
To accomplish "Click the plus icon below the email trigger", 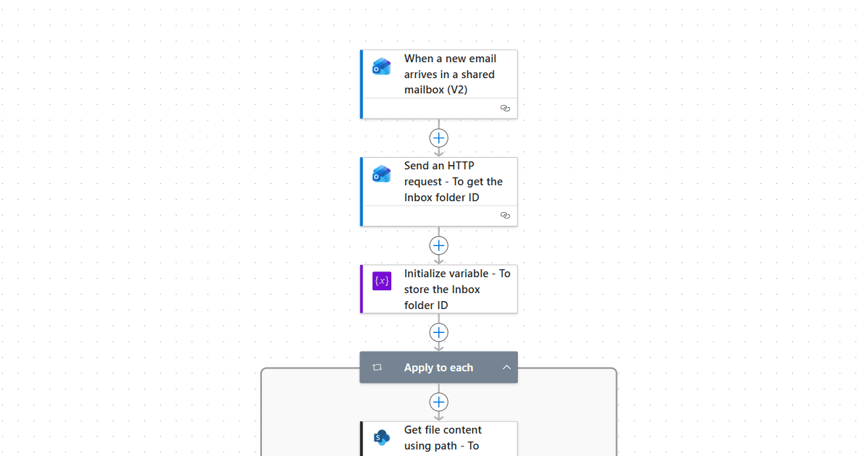I will click(x=438, y=138).
